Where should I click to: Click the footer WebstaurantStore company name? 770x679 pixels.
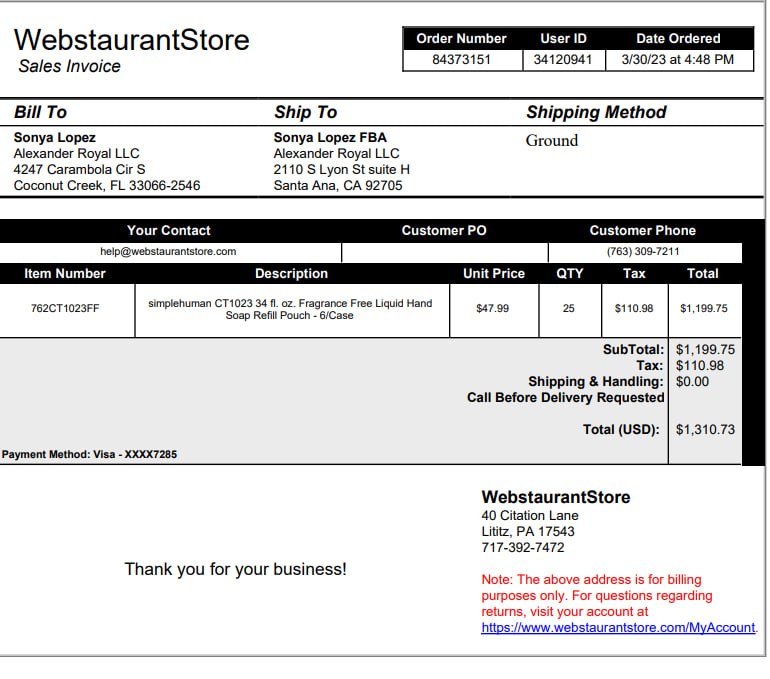pos(555,497)
